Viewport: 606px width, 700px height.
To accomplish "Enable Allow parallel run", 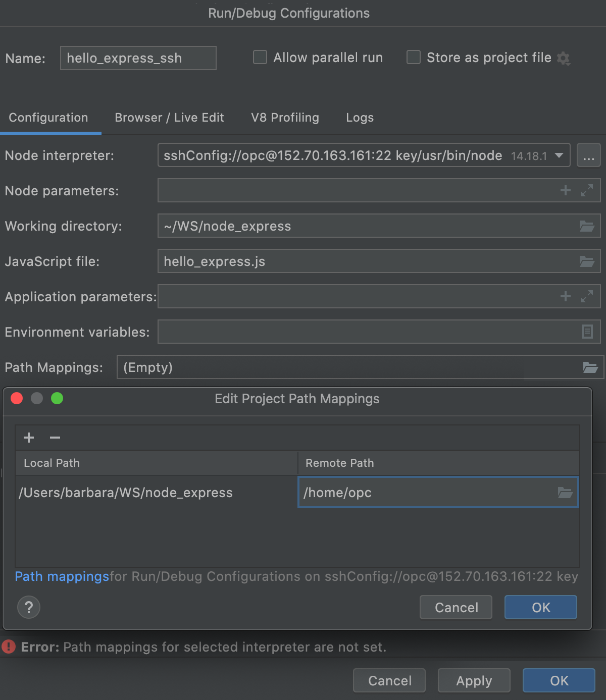I will pyautogui.click(x=260, y=57).
